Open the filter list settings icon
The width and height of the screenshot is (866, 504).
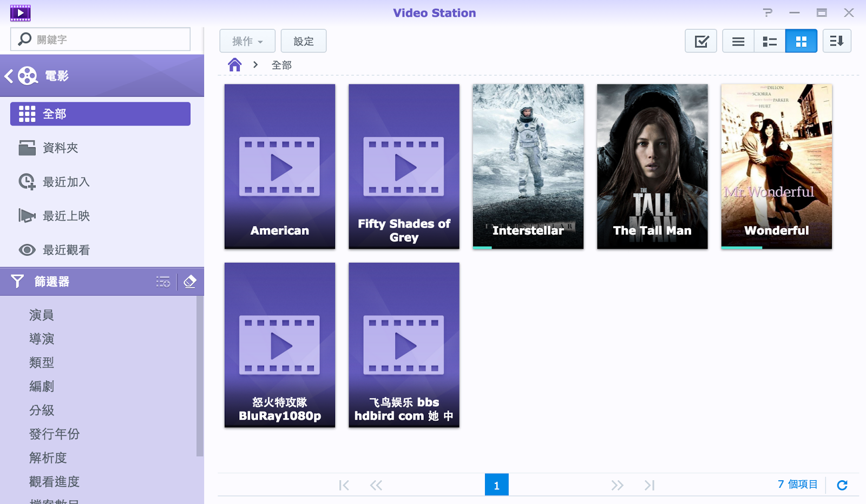coord(163,282)
